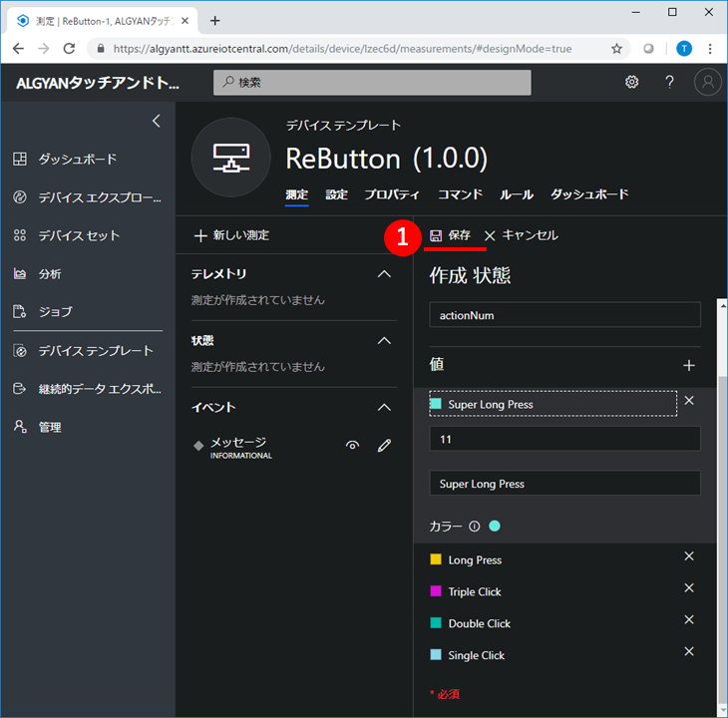Switch to the 測定 tab

pos(296,194)
